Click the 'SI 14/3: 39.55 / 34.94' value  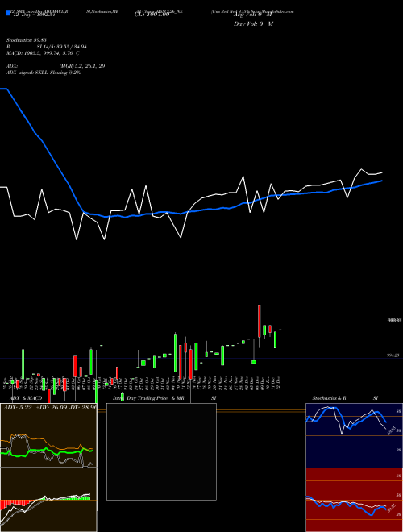click(62, 47)
